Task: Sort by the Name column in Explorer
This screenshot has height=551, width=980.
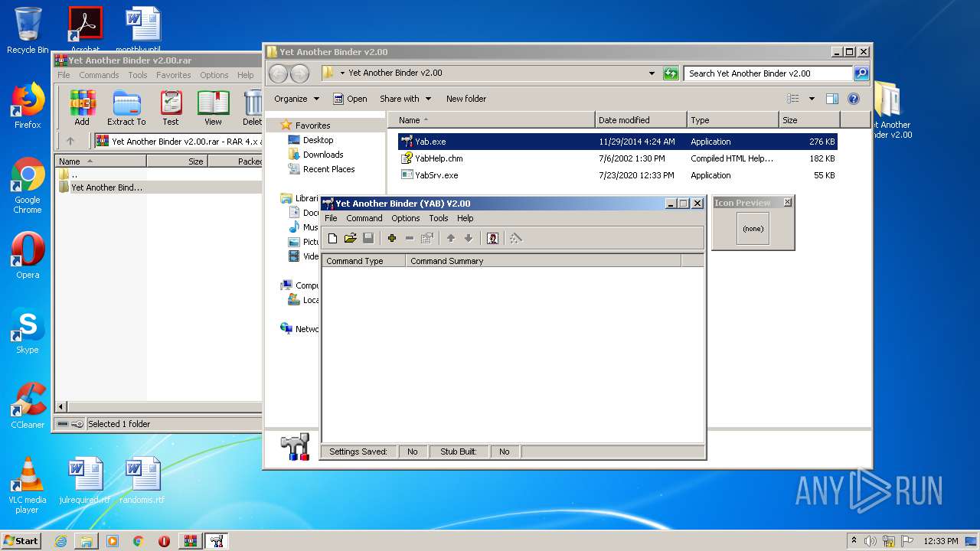Action: point(491,120)
